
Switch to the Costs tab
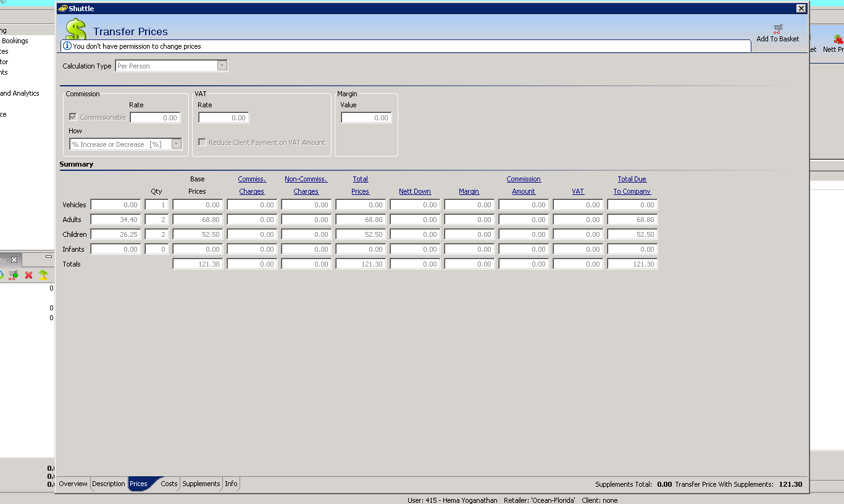pos(169,484)
